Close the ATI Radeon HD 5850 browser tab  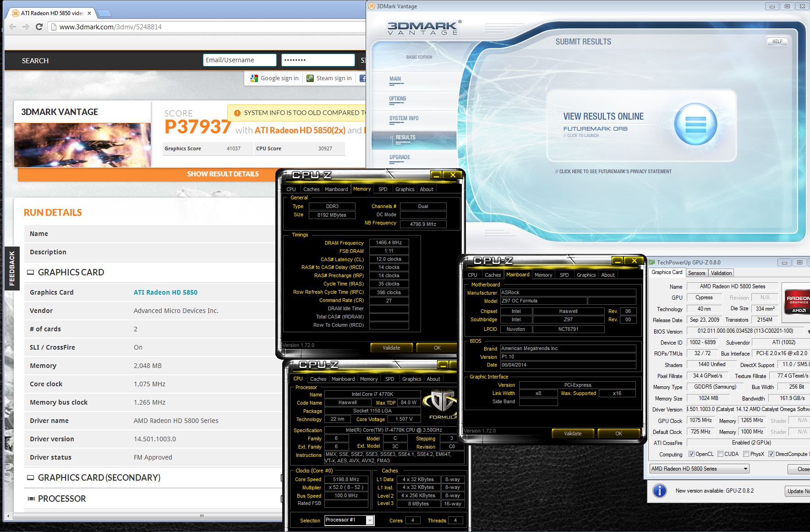coord(89,13)
